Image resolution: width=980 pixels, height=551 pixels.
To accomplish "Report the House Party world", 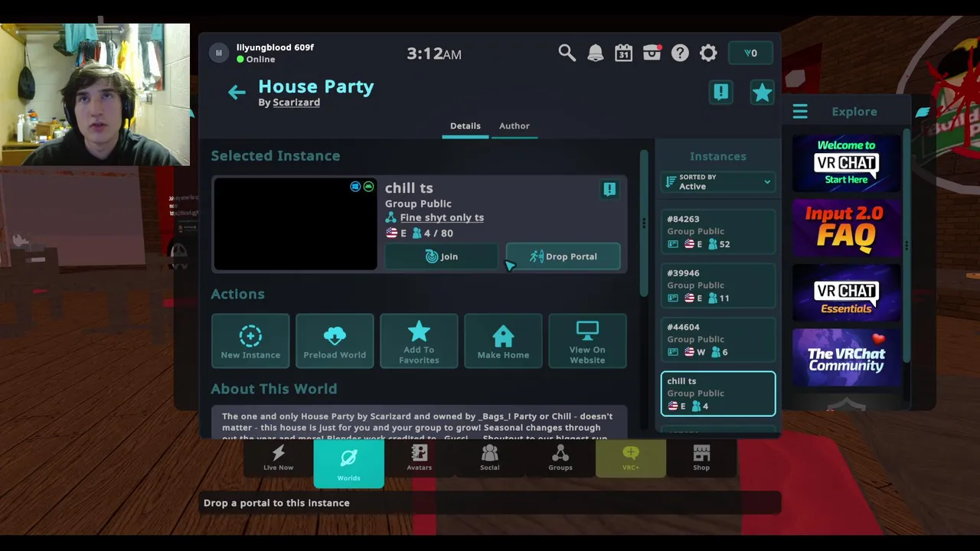I will click(x=720, y=93).
